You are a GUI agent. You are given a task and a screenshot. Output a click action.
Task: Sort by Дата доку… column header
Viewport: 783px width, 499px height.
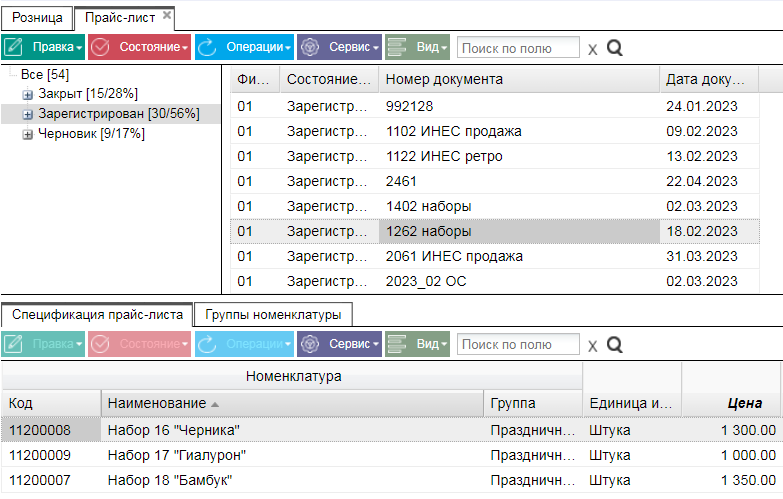(709, 79)
